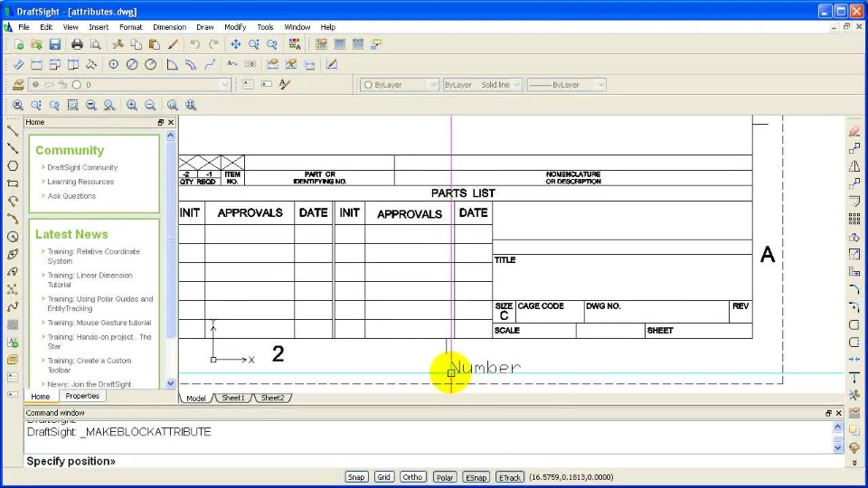Cut selection with the scissors icon
This screenshot has height=488, width=868.
click(x=118, y=44)
